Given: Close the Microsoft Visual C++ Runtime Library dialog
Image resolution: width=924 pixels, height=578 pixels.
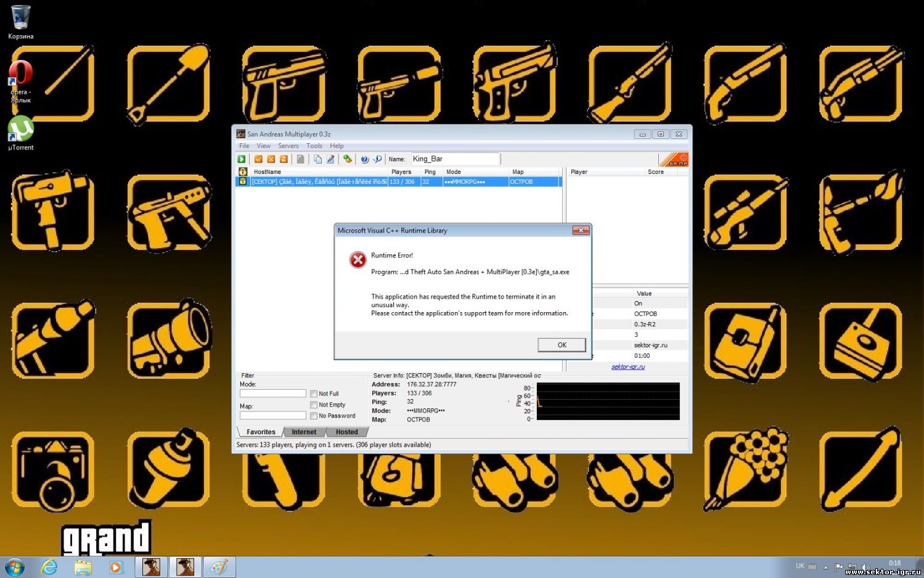Looking at the screenshot, I should click(581, 230).
